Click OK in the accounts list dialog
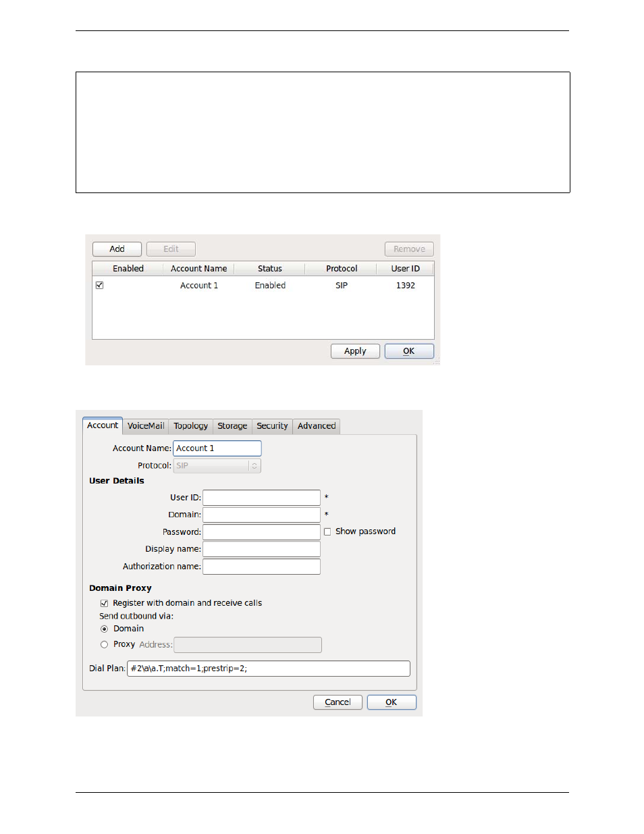Viewport: 644px width, 834px height. pos(409,351)
